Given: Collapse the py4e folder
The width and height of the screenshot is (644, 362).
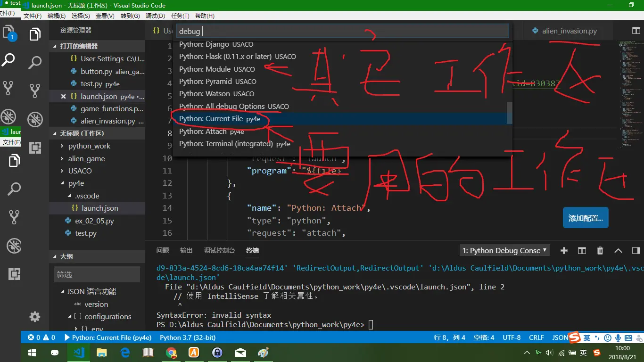Looking at the screenshot, I should [x=97, y=183].
